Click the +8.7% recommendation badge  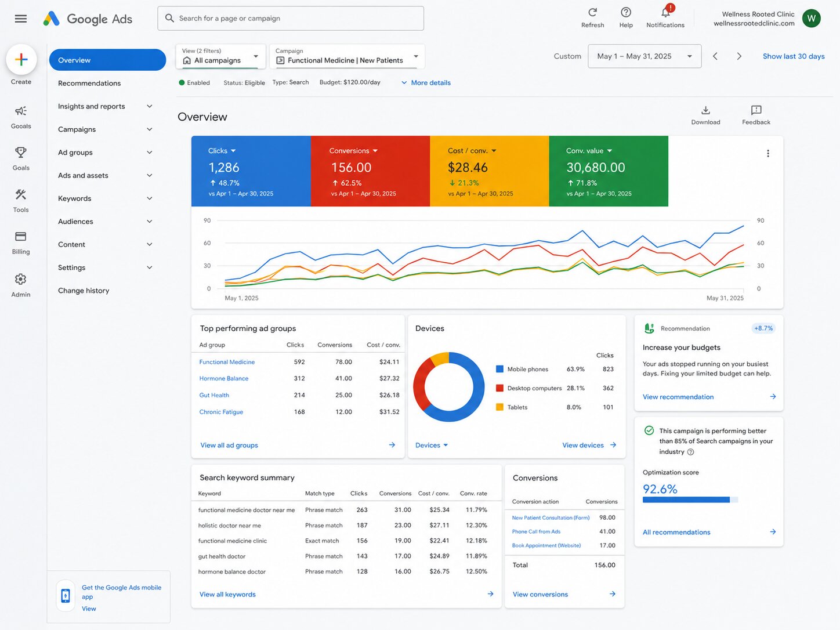763,328
